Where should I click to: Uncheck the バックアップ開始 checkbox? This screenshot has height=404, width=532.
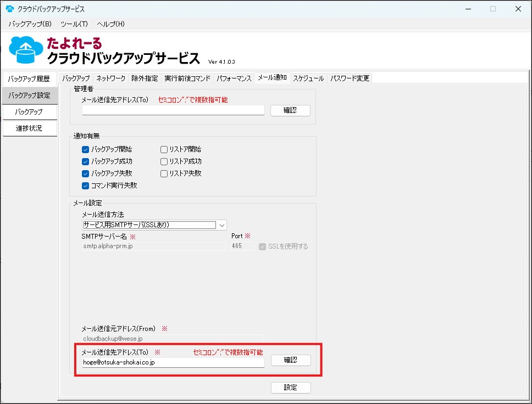[85, 149]
